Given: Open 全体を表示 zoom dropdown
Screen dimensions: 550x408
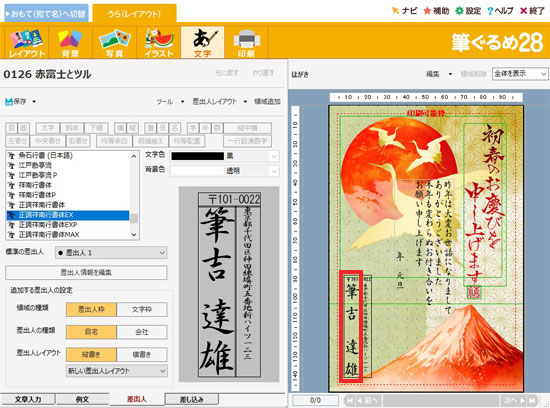Looking at the screenshot, I should click(520, 74).
